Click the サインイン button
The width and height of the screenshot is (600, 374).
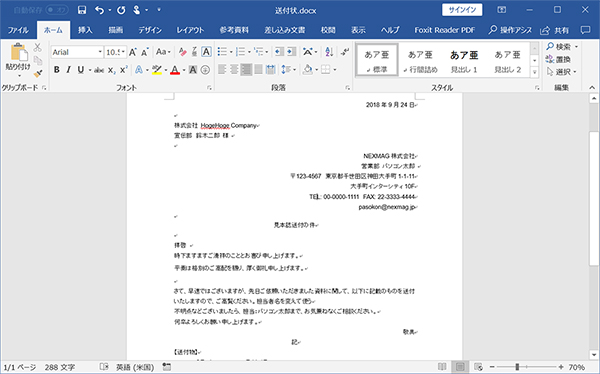[462, 10]
